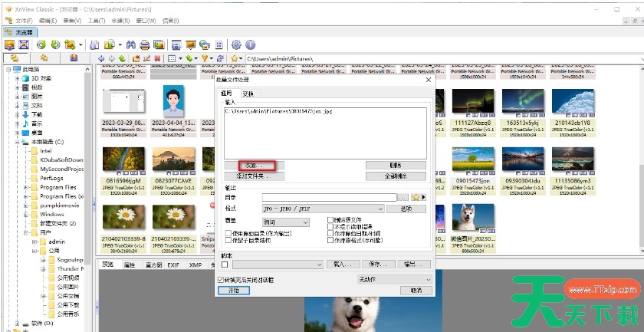Click the blue back arrow navigation icon
Screen dimensions: 644x332
click(x=102, y=58)
